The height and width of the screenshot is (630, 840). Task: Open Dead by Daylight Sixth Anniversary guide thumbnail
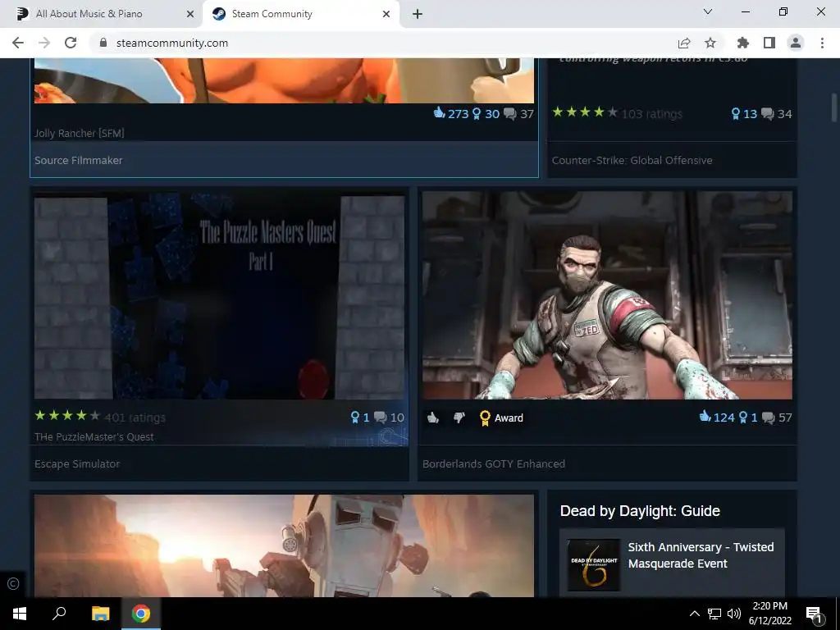coord(594,564)
